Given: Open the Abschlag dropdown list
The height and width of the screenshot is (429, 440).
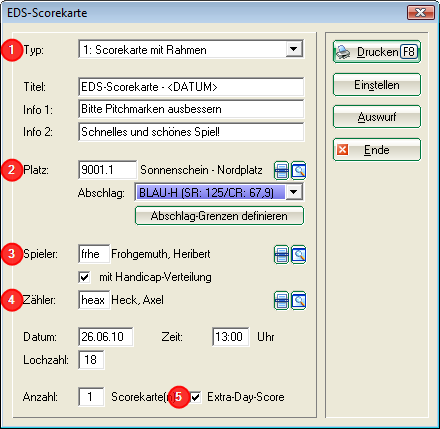Looking at the screenshot, I should point(294,192).
